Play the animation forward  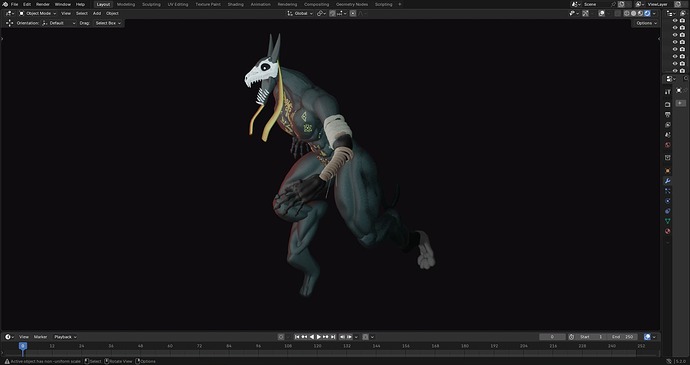coord(319,337)
